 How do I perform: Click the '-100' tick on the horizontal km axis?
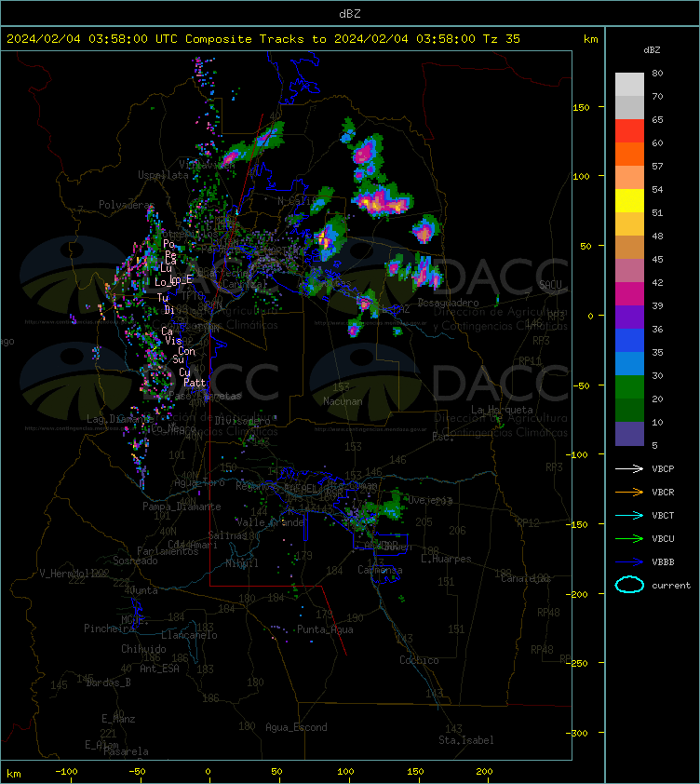[66, 772]
